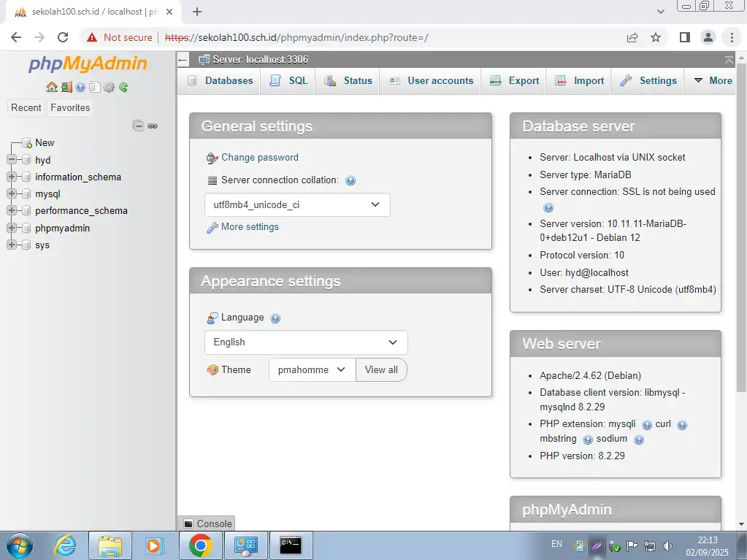Open the Export tab
747x560 pixels.
pyautogui.click(x=514, y=81)
